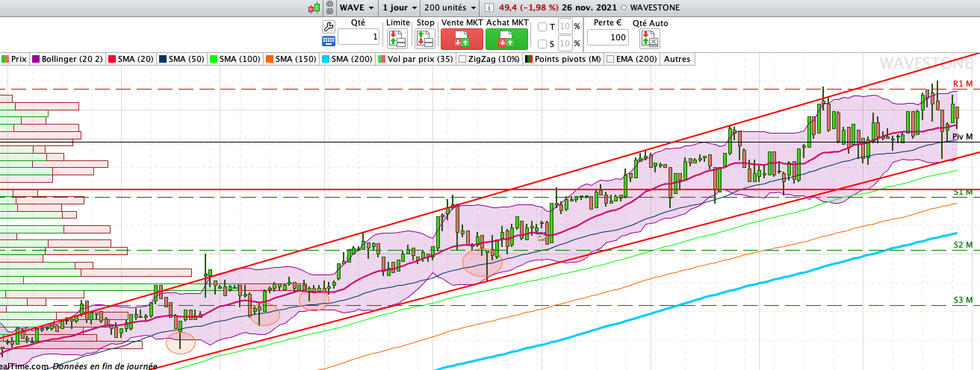Open the 200 unités dropdown
Screen dimensions: 980x370
click(450, 7)
